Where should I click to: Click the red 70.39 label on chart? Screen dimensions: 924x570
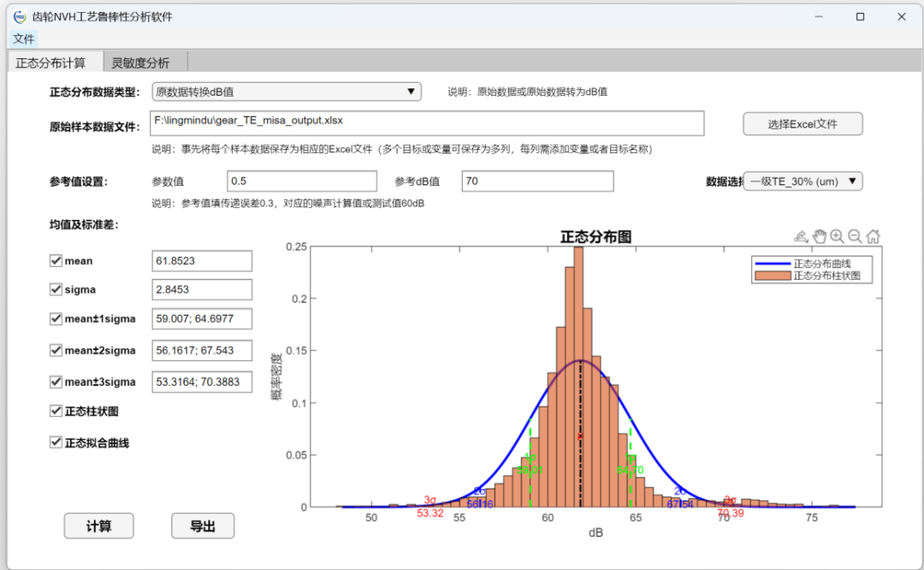(x=731, y=514)
